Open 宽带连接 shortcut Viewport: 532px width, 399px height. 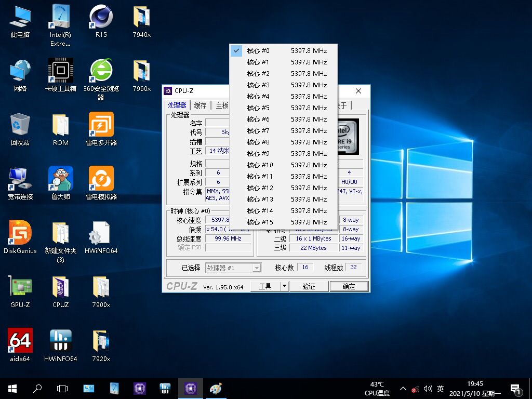(20, 183)
